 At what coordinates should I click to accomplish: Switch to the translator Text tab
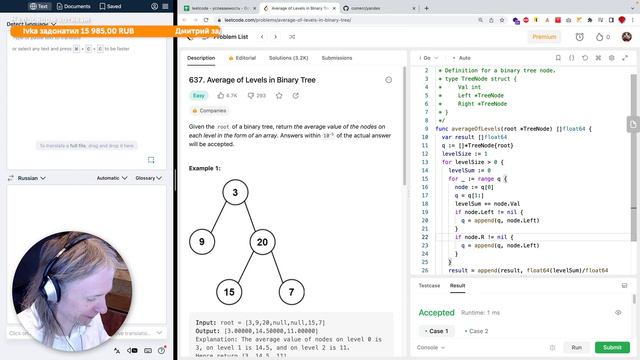(x=39, y=6)
